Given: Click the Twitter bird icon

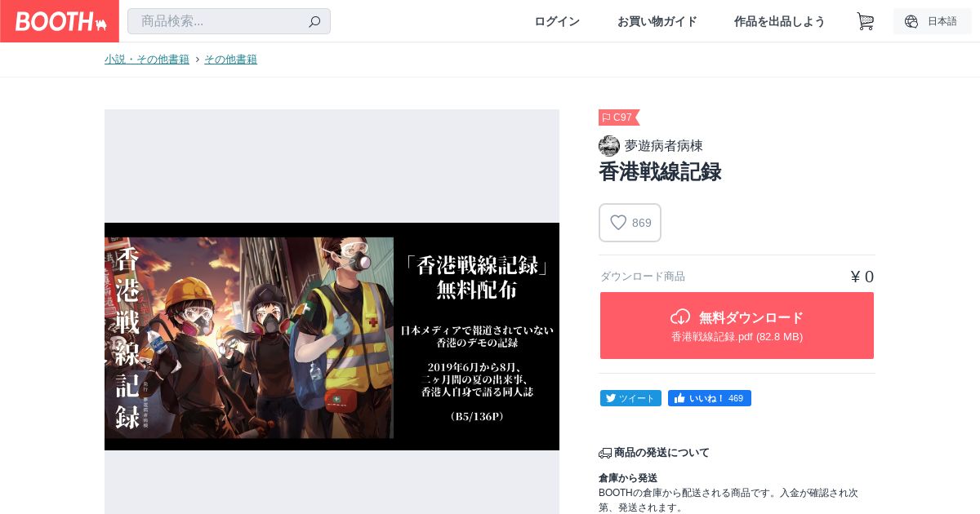Looking at the screenshot, I should coord(610,398).
